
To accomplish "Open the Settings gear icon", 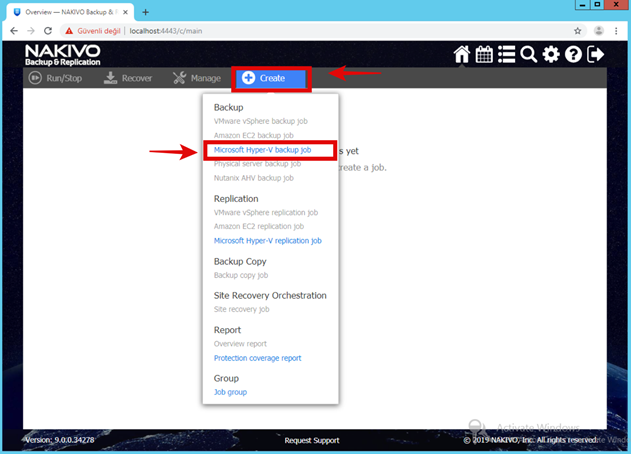I will 551,54.
